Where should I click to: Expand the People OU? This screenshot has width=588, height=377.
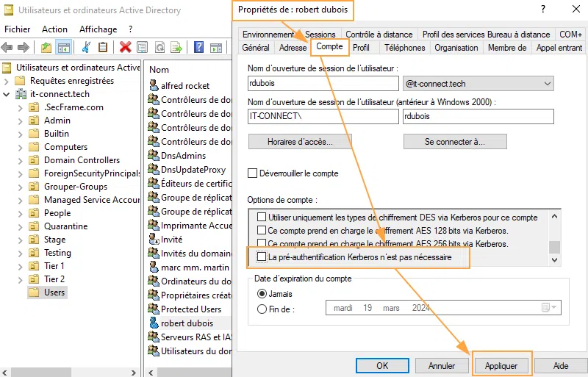click(x=21, y=213)
